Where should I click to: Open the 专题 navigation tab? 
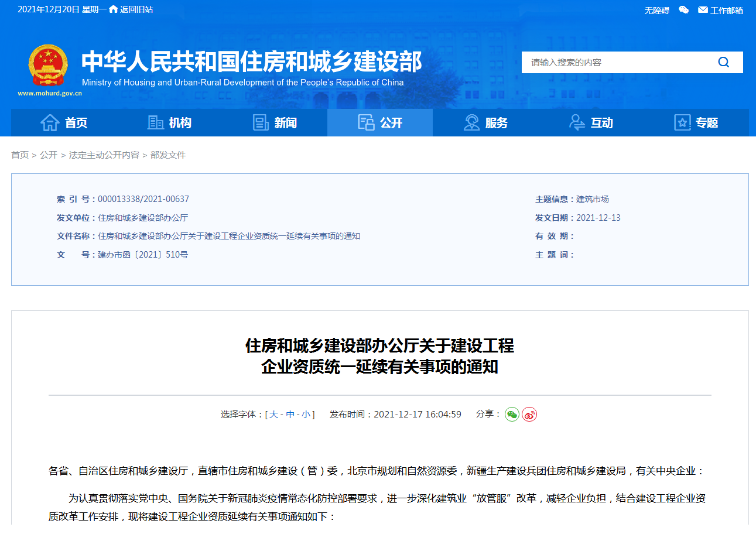click(696, 123)
